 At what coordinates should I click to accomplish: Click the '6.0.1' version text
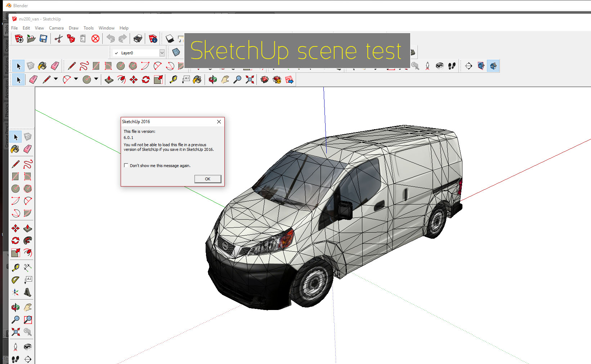[129, 138]
